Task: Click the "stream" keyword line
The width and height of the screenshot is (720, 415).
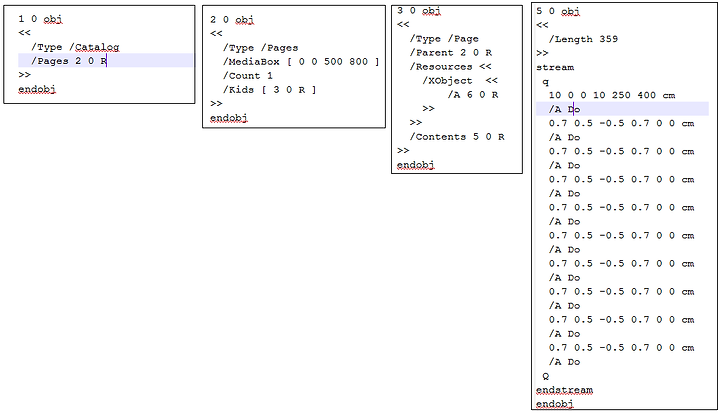Action: click(x=555, y=67)
